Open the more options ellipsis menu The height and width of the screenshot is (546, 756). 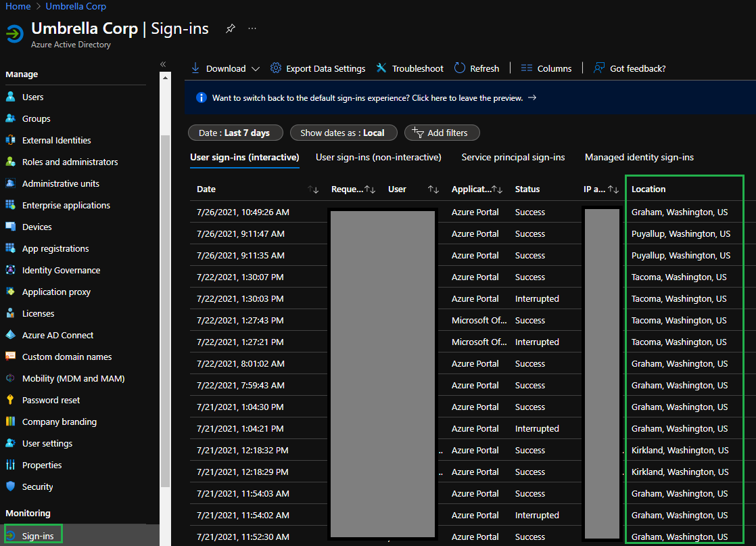click(252, 28)
